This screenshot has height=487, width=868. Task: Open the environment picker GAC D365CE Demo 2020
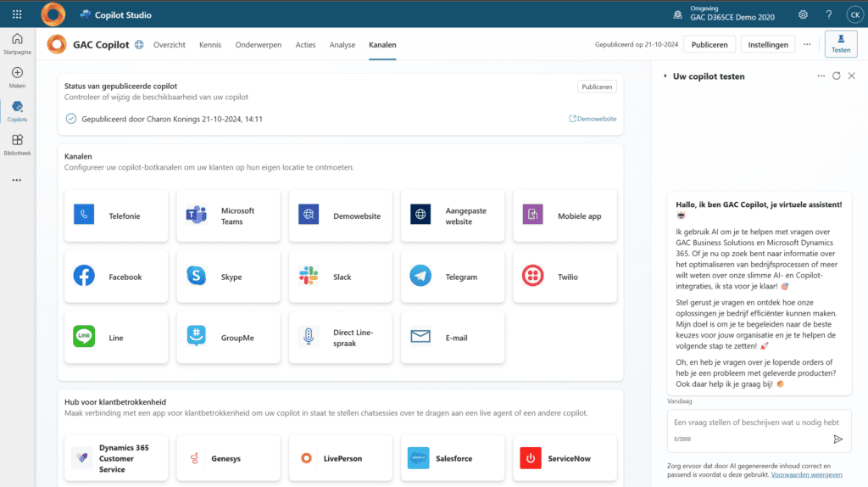coord(724,14)
